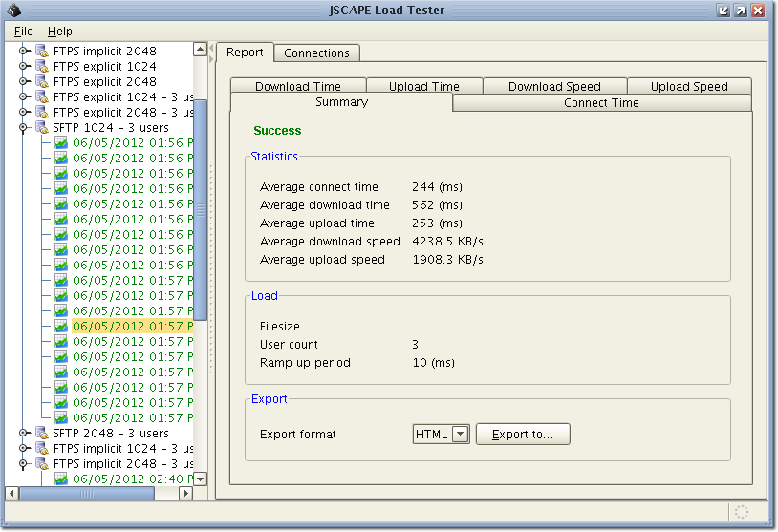Click chart icon of highlighted 01:57 report
The height and width of the screenshot is (532, 778).
61,327
